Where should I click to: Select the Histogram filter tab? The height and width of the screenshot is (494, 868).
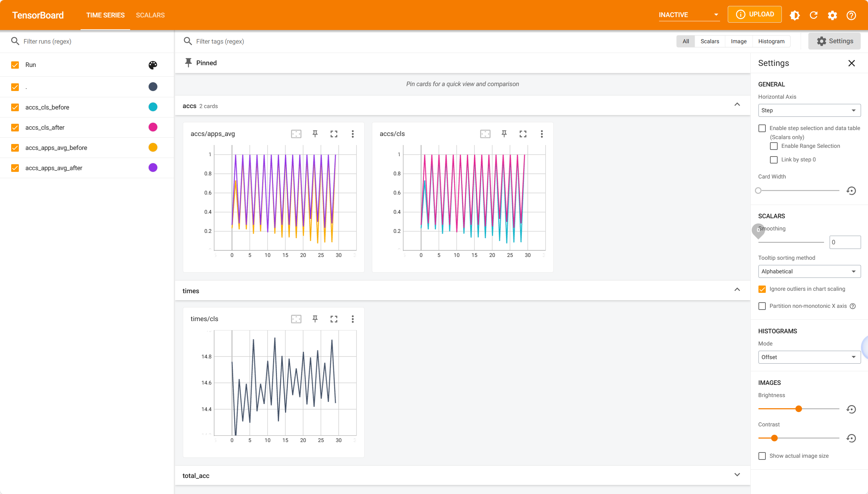point(771,41)
